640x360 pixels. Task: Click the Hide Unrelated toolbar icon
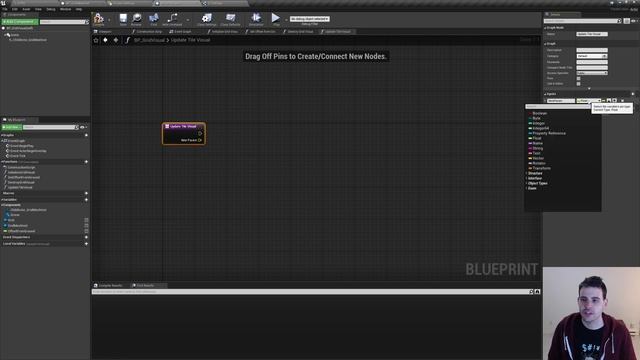[x=172, y=19]
